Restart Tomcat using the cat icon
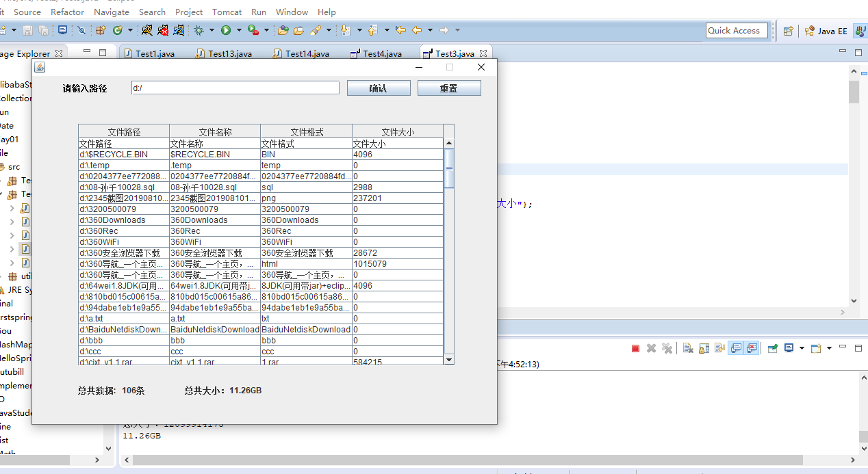The width and height of the screenshot is (868, 474). pyautogui.click(x=179, y=30)
